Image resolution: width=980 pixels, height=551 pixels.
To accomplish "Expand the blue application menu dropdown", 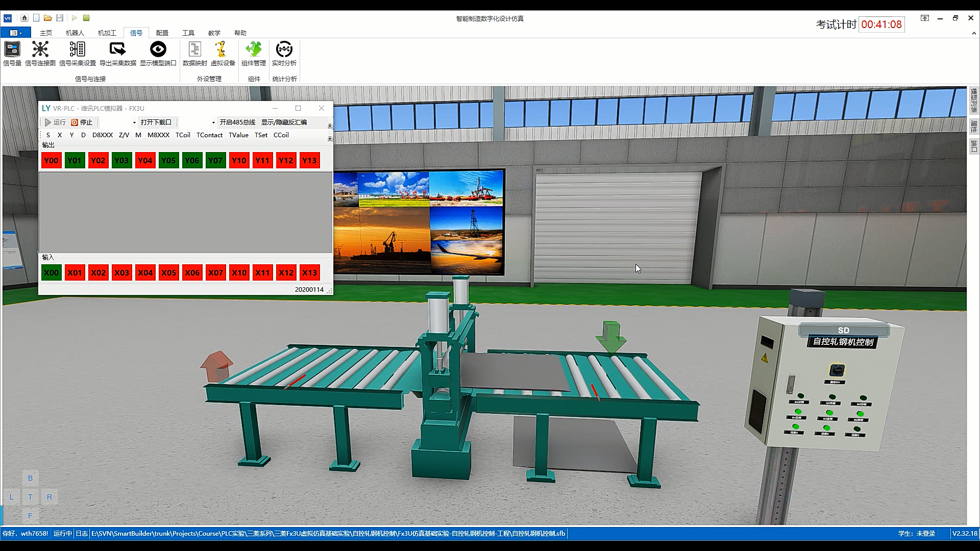I will 16,33.
